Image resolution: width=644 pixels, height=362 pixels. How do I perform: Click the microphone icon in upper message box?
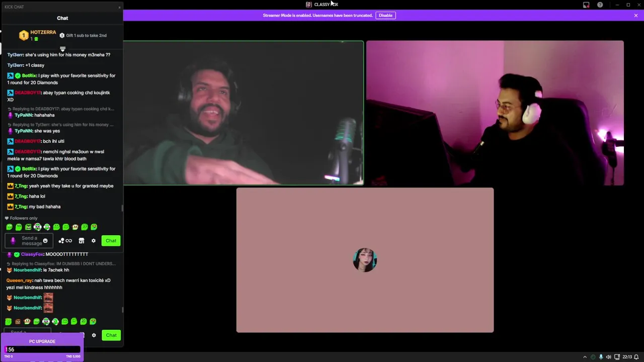pyautogui.click(x=13, y=241)
